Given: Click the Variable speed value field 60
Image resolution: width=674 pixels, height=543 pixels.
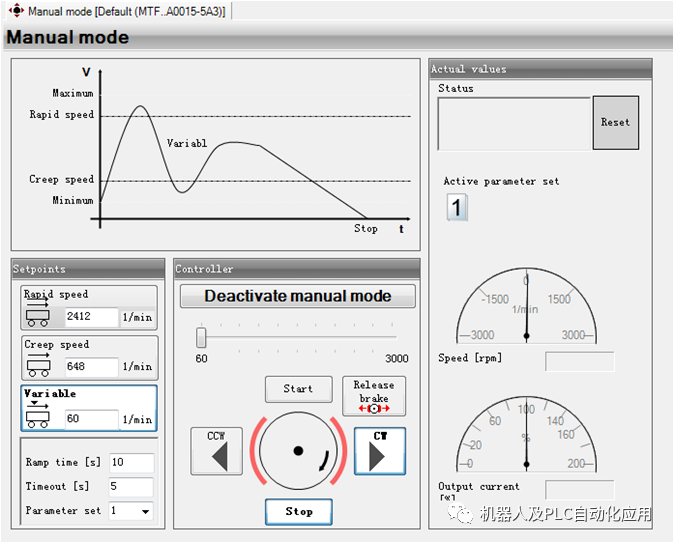Looking at the screenshot, I should point(92,419).
